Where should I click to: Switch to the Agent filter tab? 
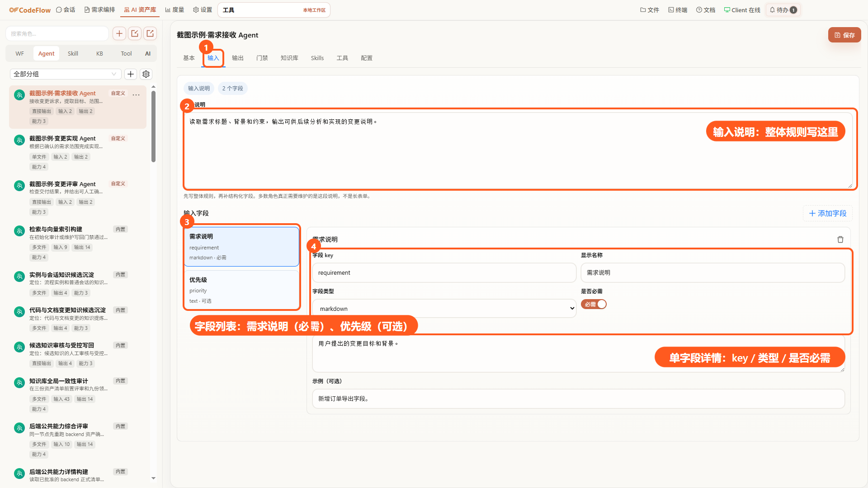click(x=46, y=53)
